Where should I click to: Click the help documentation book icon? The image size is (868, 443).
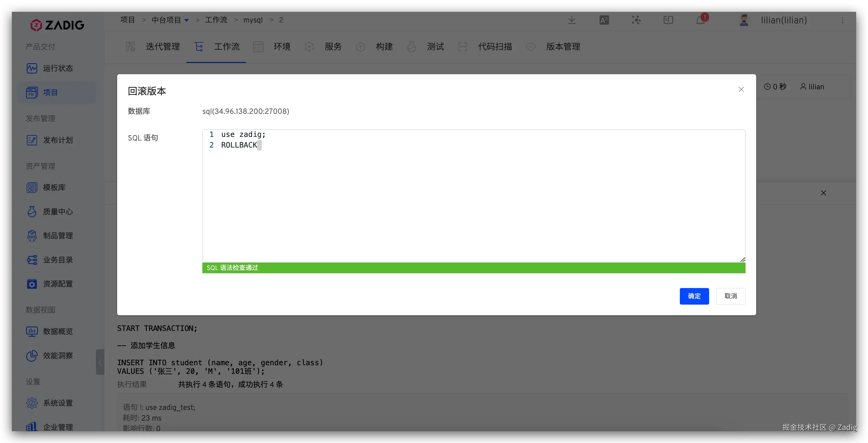coord(668,20)
